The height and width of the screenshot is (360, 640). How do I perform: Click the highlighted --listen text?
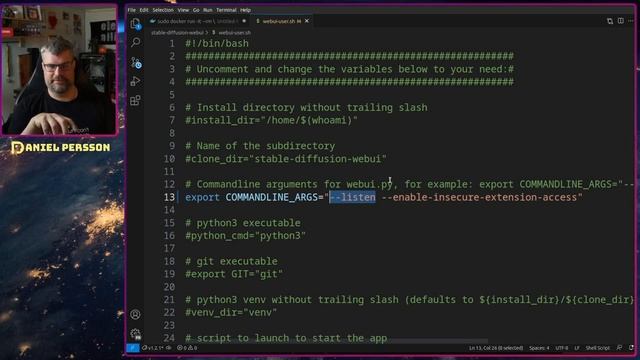pyautogui.click(x=353, y=197)
